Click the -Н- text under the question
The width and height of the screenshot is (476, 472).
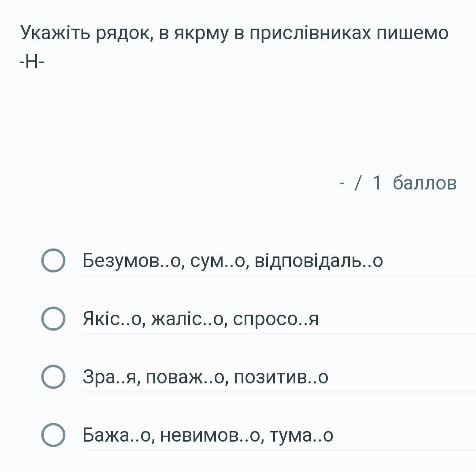point(32,63)
